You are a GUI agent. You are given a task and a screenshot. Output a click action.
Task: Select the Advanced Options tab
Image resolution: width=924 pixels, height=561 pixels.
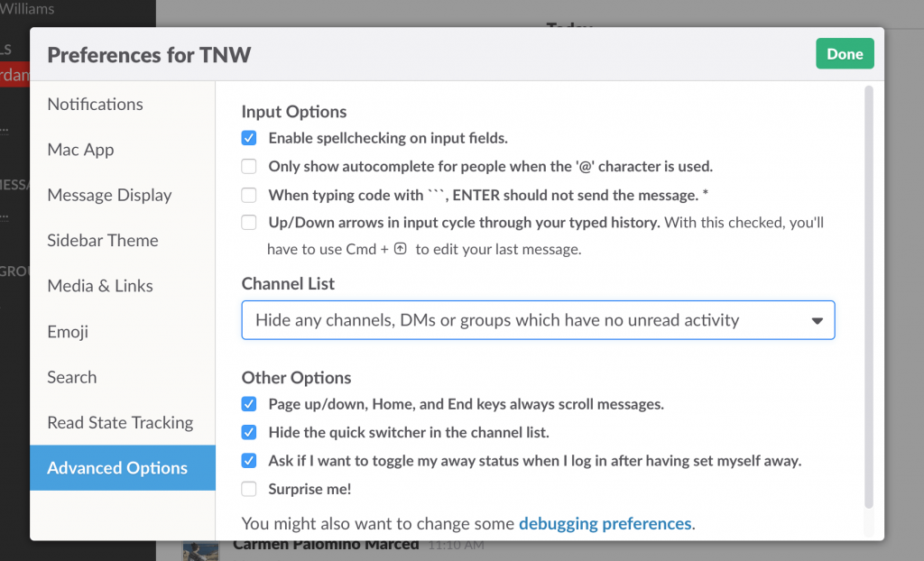(x=123, y=468)
